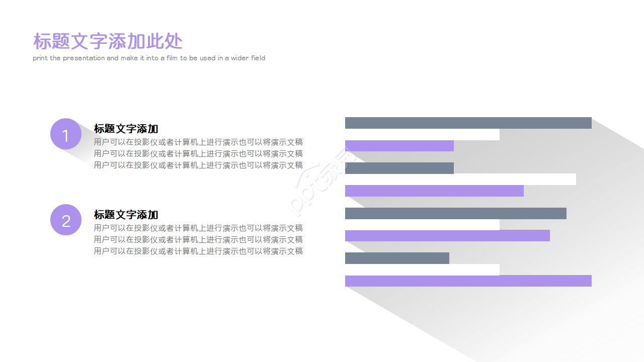Click the longest purple bar at chart bottom

tap(468, 281)
